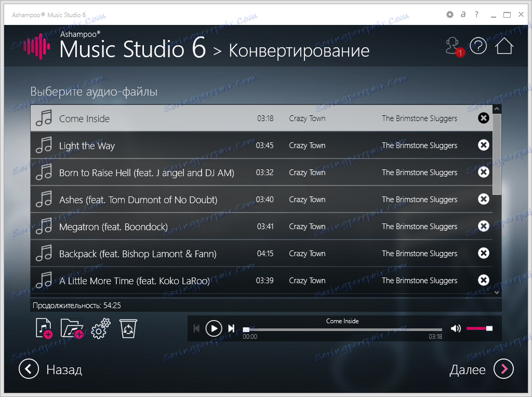The image size is (532, 397).
Task: Remove Backpack track from list
Action: tap(484, 253)
